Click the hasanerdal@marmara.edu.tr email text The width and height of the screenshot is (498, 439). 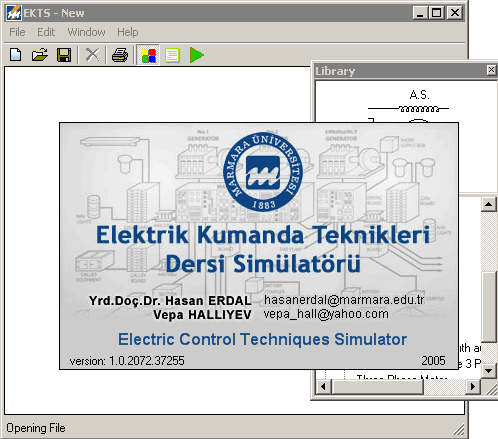344,300
